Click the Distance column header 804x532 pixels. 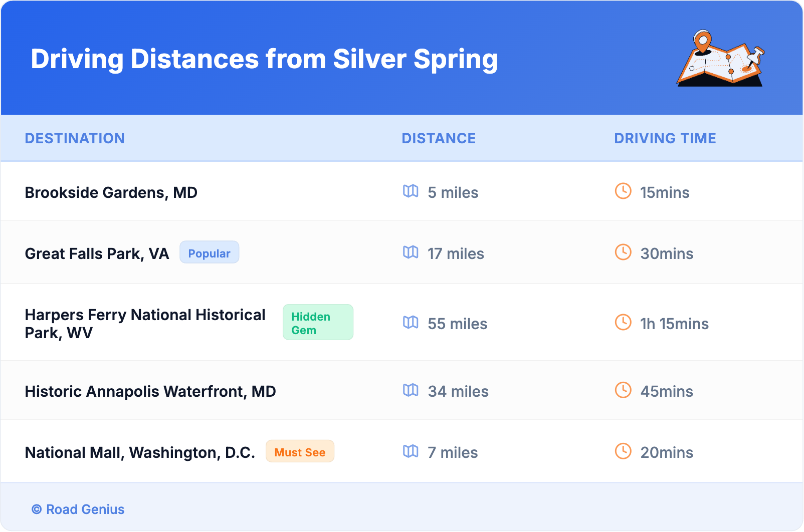tap(439, 138)
